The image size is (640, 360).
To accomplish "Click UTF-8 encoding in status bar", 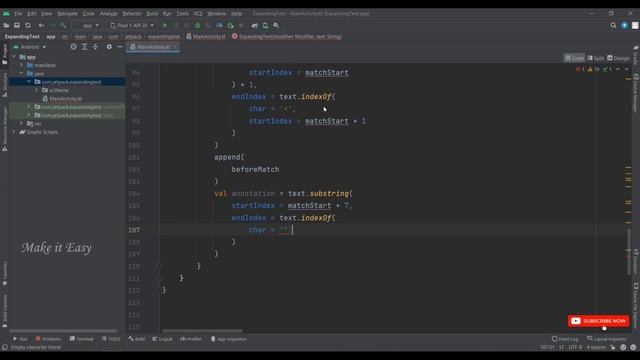I will [x=576, y=347].
